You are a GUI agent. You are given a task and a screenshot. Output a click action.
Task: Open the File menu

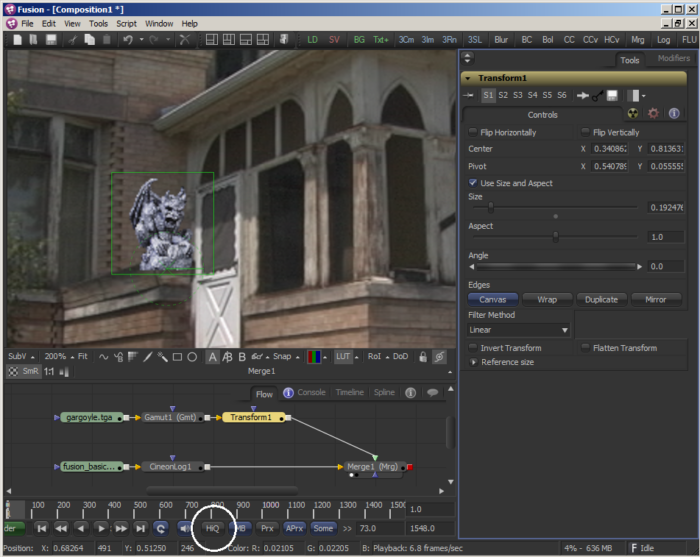(27, 24)
